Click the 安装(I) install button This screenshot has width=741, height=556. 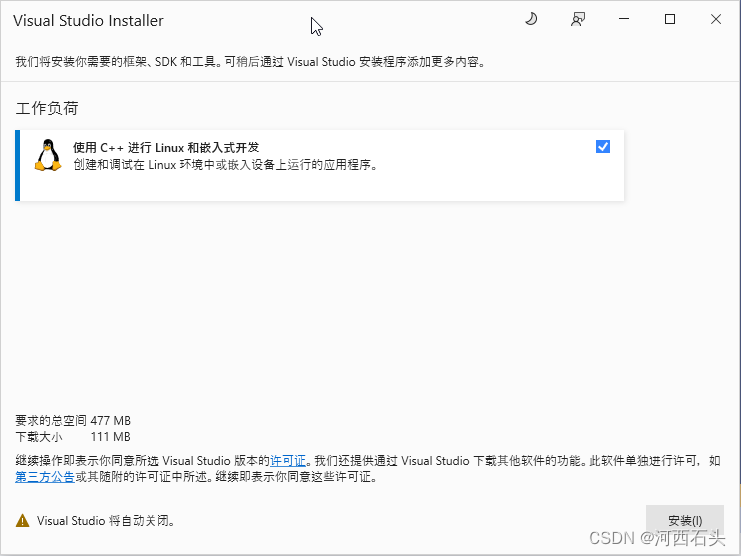pos(685,520)
